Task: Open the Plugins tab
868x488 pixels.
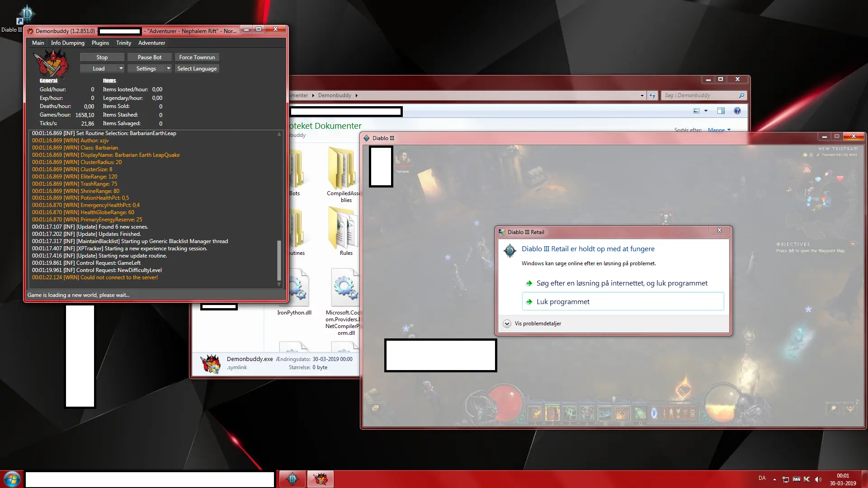Action: 100,43
